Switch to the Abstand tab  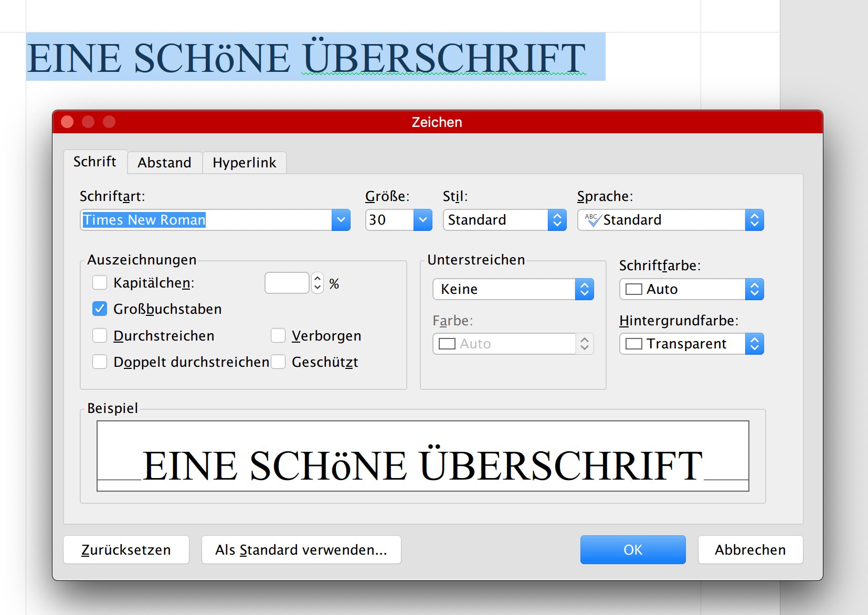pyautogui.click(x=164, y=163)
